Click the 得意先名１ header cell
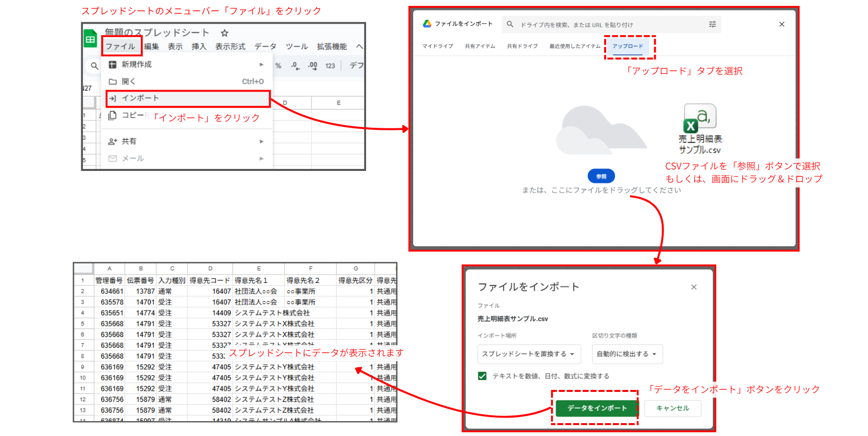868x436 pixels. [258, 280]
